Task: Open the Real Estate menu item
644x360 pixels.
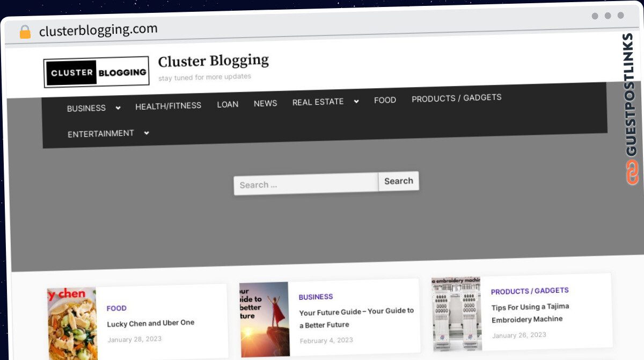Action: point(318,102)
